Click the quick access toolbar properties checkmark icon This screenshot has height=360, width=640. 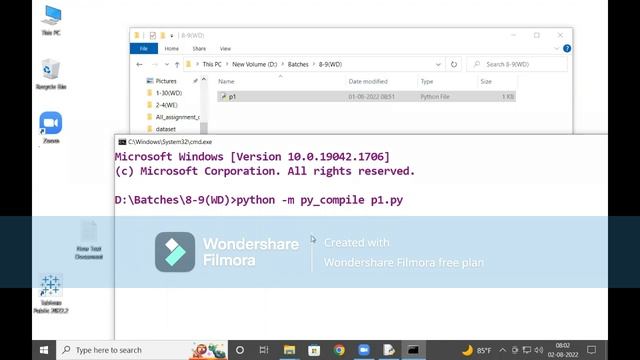point(153,36)
